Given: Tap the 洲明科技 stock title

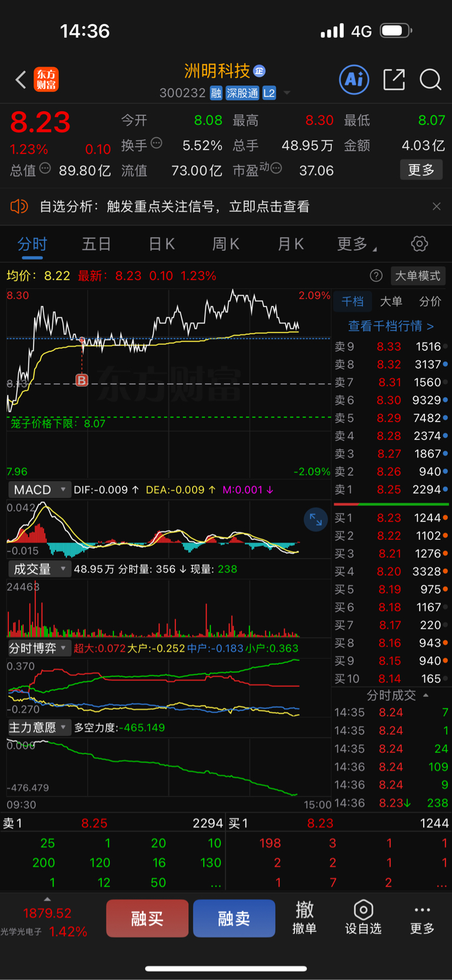Looking at the screenshot, I should [217, 71].
